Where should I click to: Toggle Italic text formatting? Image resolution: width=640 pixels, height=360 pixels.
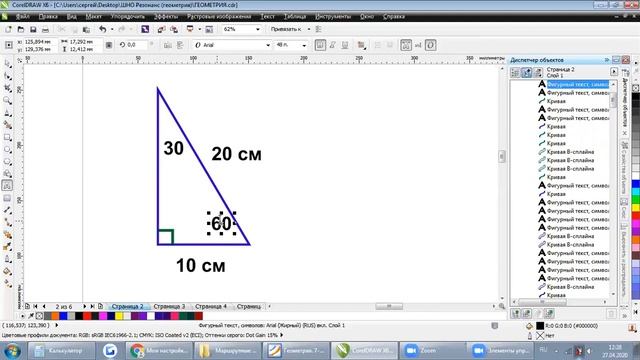pos(333,45)
